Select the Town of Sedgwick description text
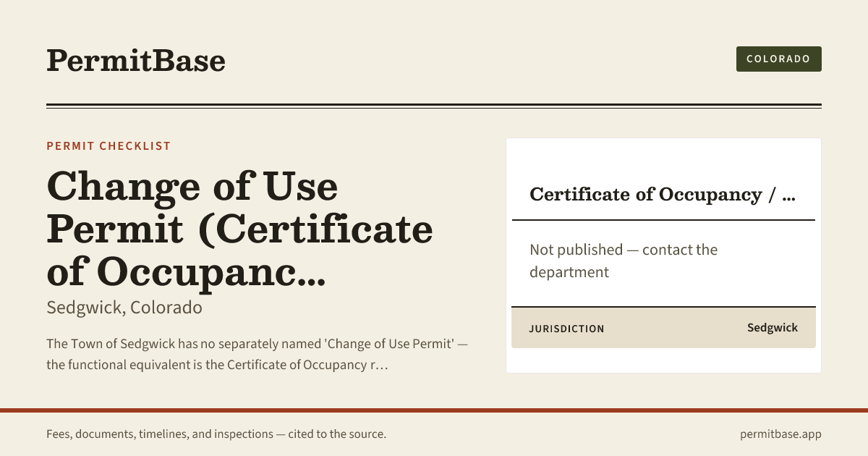This screenshot has width=868, height=456. click(257, 353)
